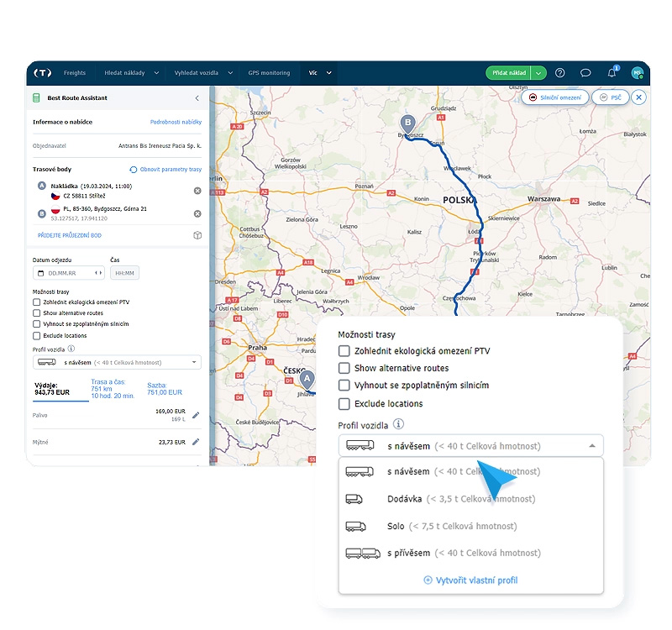Click the calendar icon in date field
The image size is (672, 630).
click(x=41, y=273)
